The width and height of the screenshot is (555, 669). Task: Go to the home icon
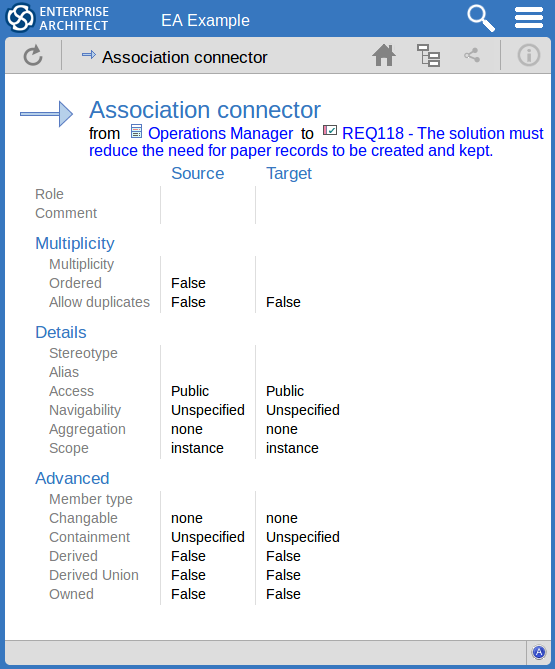pyautogui.click(x=384, y=55)
